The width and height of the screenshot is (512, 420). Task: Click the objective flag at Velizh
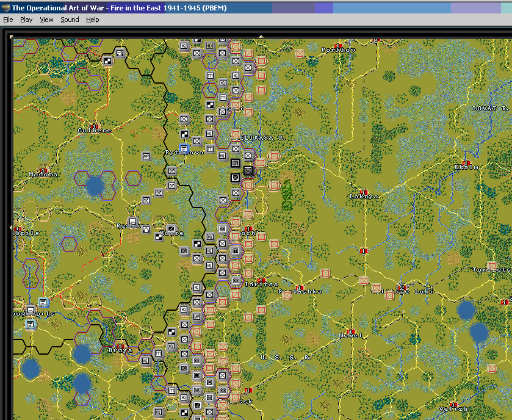453,405
